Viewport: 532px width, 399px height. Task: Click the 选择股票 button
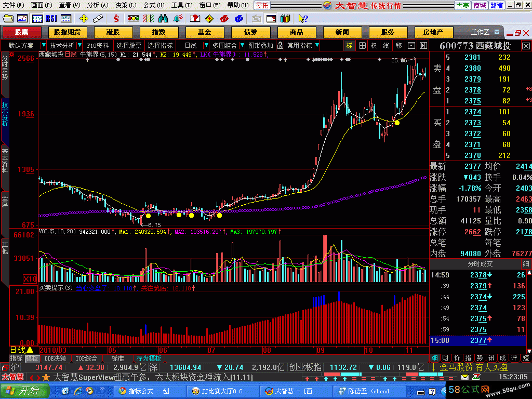coord(129,46)
